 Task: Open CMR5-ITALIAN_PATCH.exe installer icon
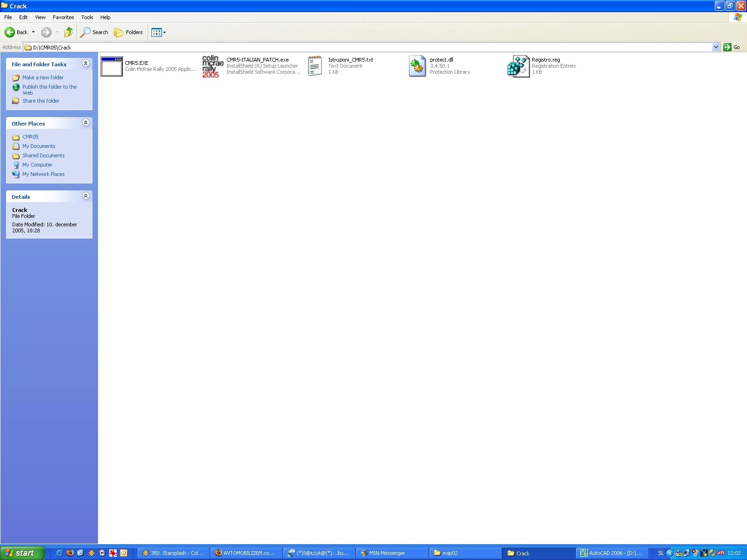click(213, 66)
